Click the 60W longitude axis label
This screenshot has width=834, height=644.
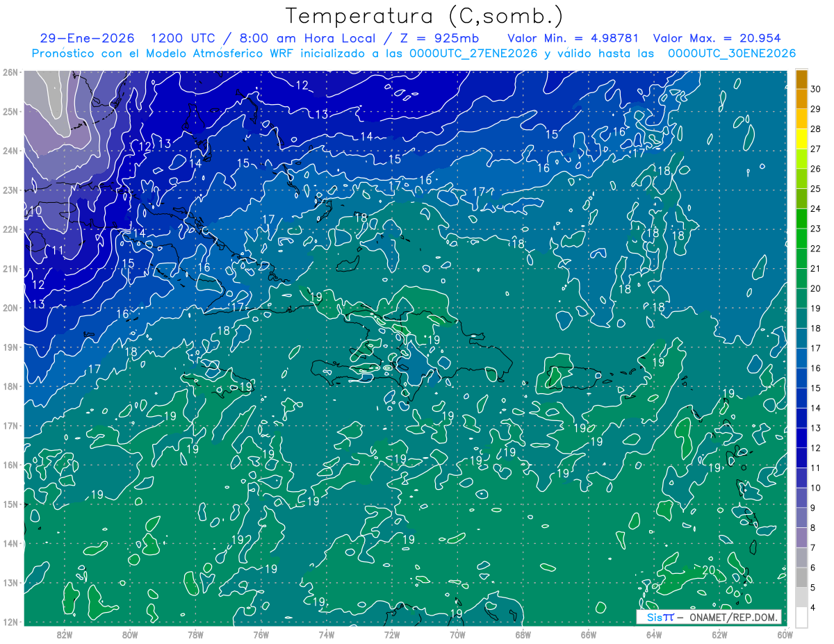coord(785,634)
